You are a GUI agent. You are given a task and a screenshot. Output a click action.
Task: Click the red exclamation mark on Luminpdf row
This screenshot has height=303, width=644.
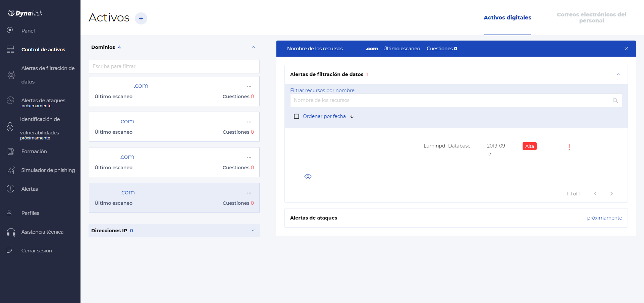point(570,147)
